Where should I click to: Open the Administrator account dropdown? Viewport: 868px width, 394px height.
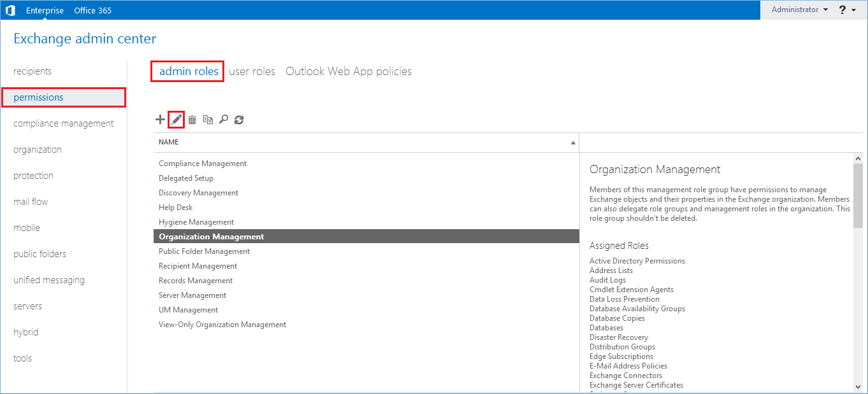799,10
